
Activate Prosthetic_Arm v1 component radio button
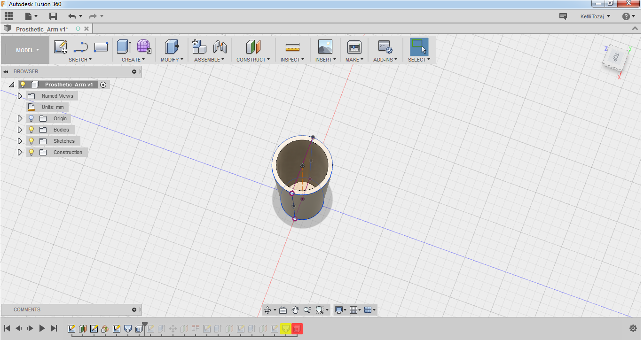point(103,85)
